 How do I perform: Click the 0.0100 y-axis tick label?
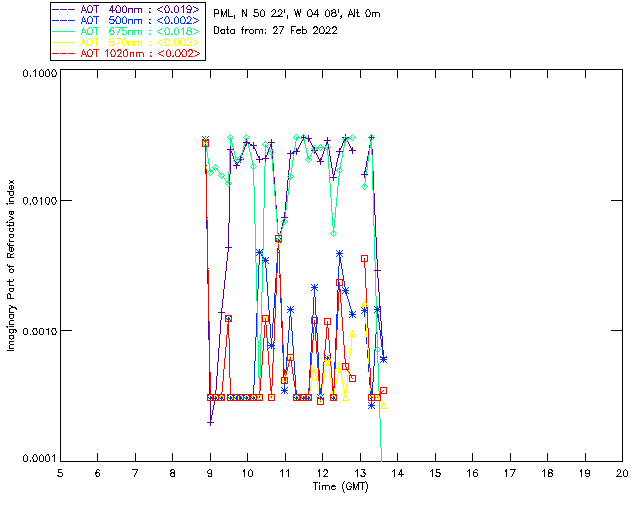point(37,202)
